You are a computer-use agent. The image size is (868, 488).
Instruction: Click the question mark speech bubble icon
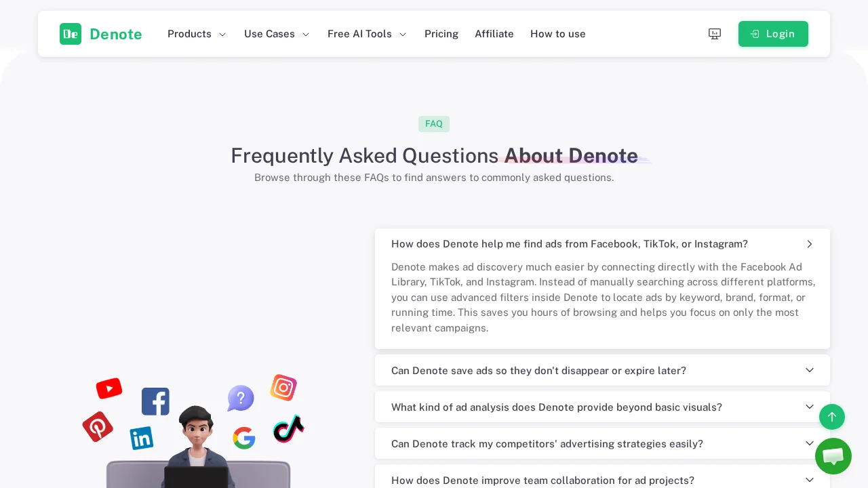241,399
